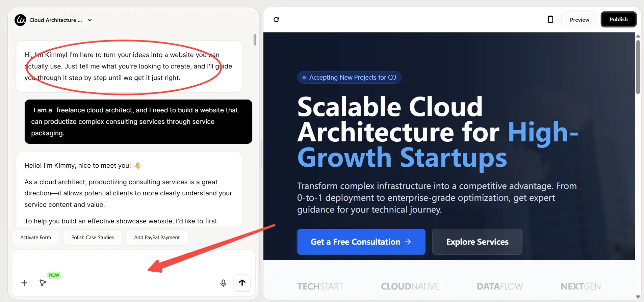
Task: Click the chat panel scrollbar thumb
Action: coord(255,40)
